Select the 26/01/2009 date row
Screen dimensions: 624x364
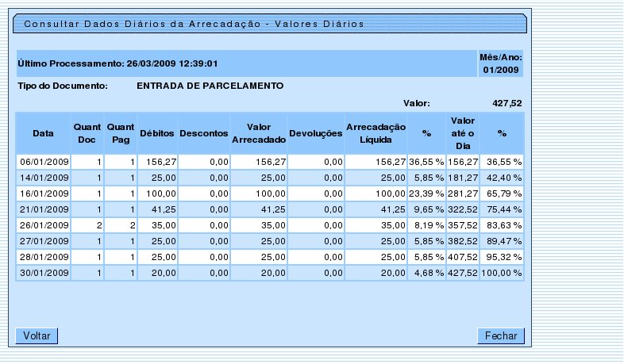tap(44, 224)
